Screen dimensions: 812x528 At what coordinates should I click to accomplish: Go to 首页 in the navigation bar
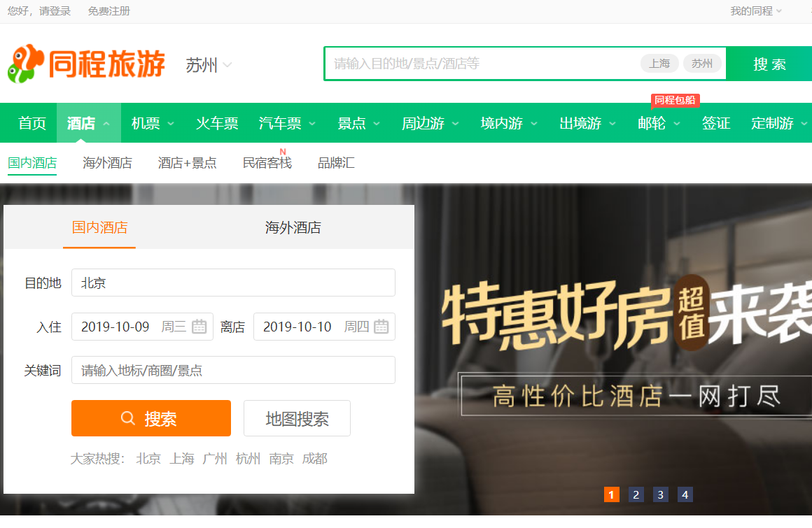(32, 123)
